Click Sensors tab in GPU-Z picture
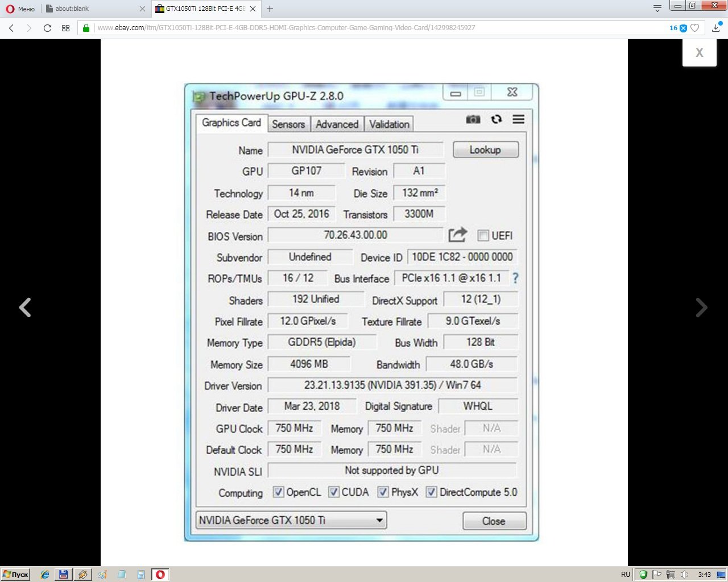Viewport: 728px width, 582px height. click(288, 124)
